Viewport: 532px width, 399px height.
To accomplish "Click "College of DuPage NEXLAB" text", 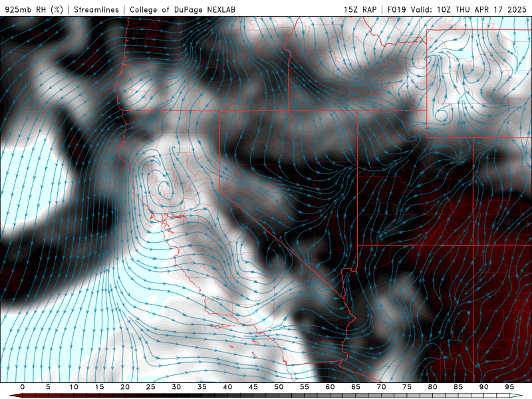I will pos(182,9).
